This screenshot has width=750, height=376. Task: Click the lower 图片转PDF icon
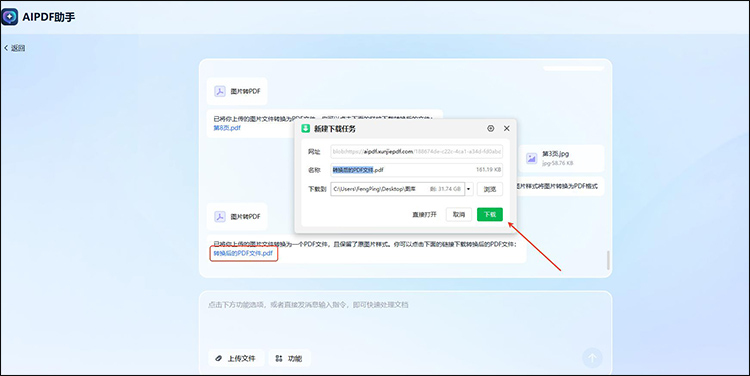[x=220, y=217]
